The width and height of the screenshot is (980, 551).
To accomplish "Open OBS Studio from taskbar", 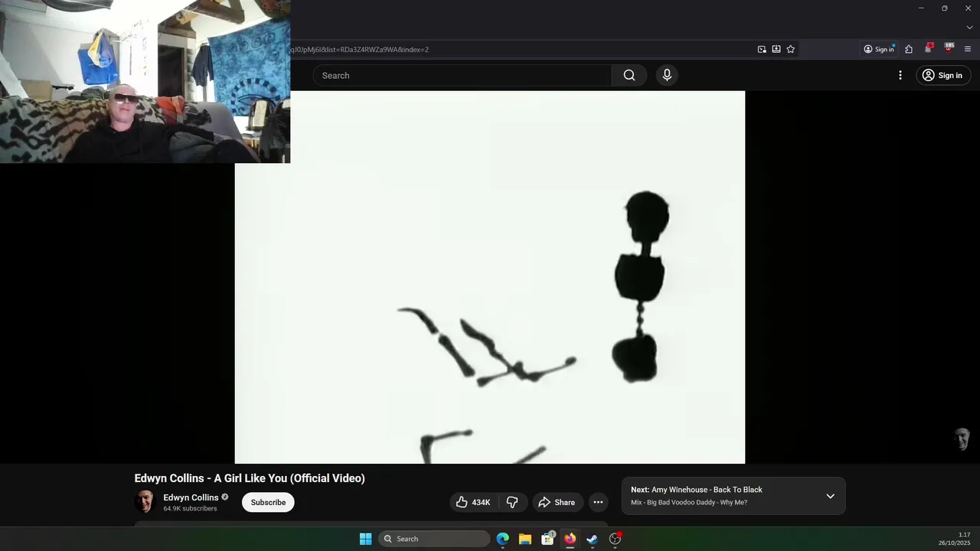I will coord(615,539).
